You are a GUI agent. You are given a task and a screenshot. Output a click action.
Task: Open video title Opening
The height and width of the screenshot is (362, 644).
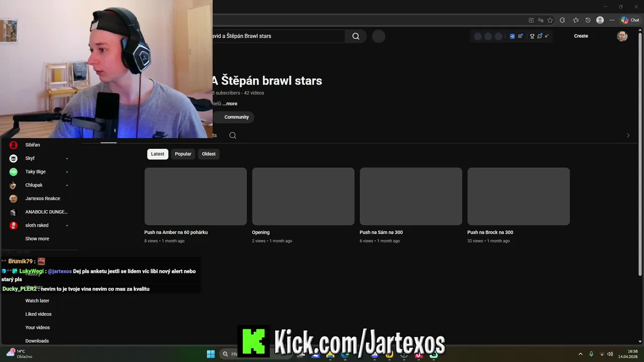coord(261,232)
